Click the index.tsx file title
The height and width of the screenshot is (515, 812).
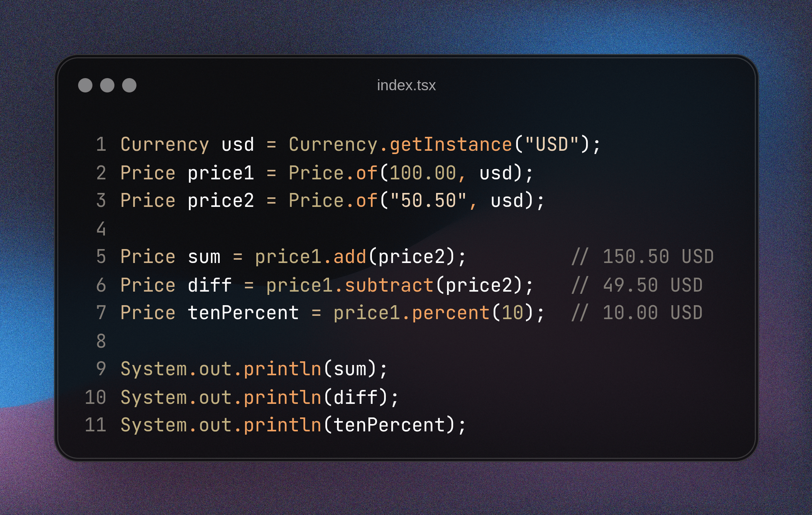[x=406, y=85]
